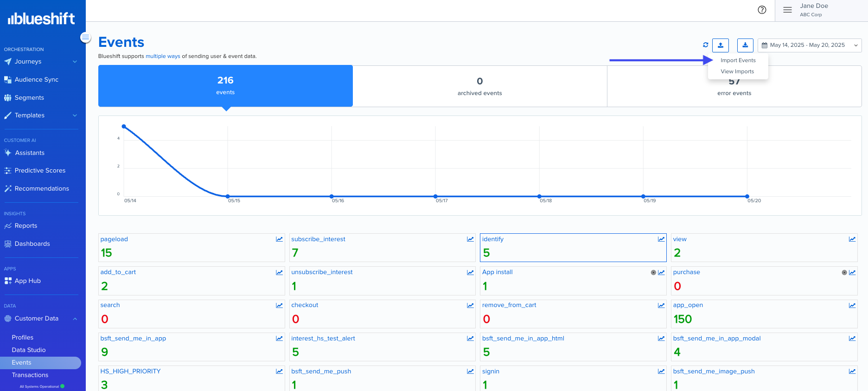The width and height of the screenshot is (868, 391).
Task: Open the app_open event name link
Action: pos(688,305)
